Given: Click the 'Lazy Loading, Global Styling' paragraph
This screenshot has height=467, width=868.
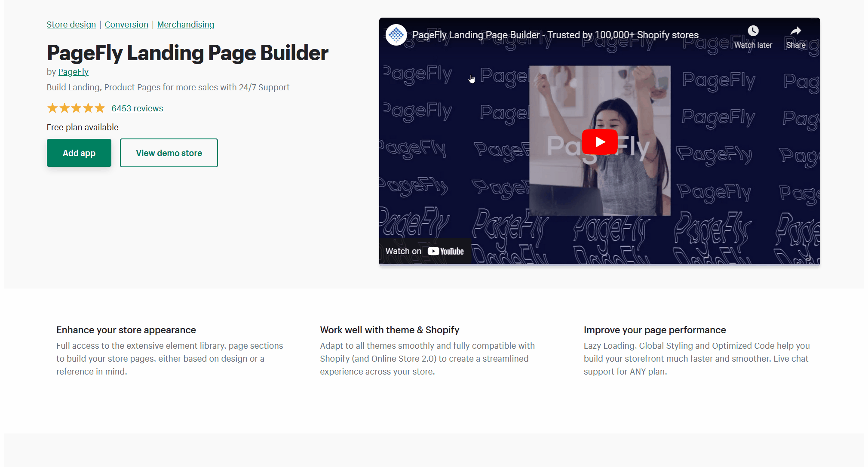Looking at the screenshot, I should [x=696, y=359].
